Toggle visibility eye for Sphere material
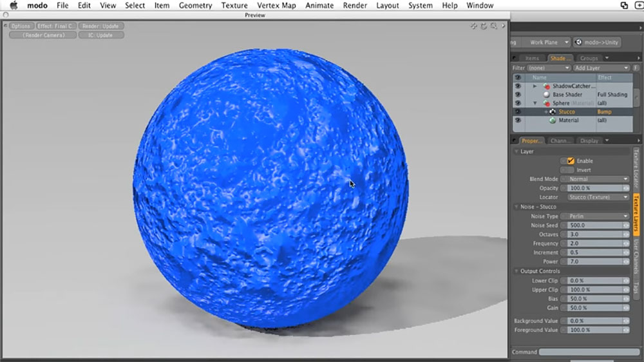Screen dimensions: 644x362 518,103
